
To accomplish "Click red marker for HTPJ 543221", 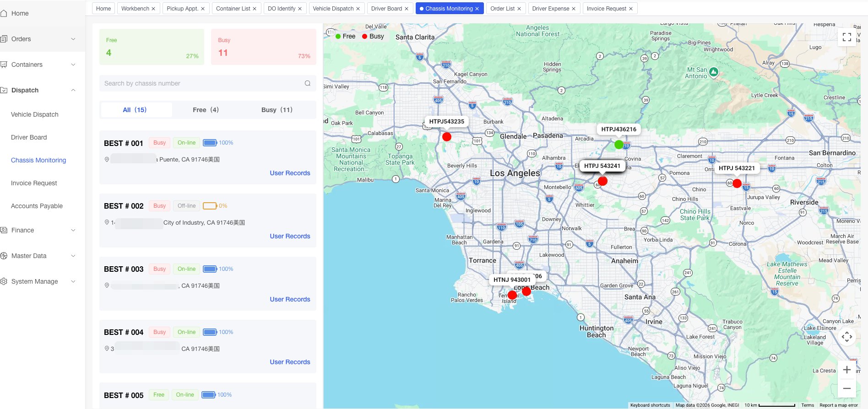I will tap(737, 183).
